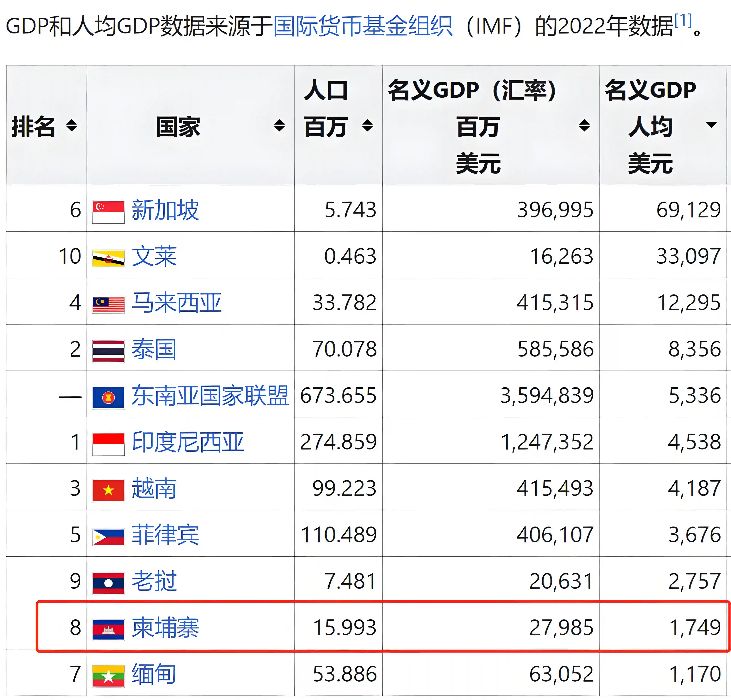731x700 pixels.
Task: Toggle 名义GDP 人均 descending sort arrow
Action: [711, 124]
